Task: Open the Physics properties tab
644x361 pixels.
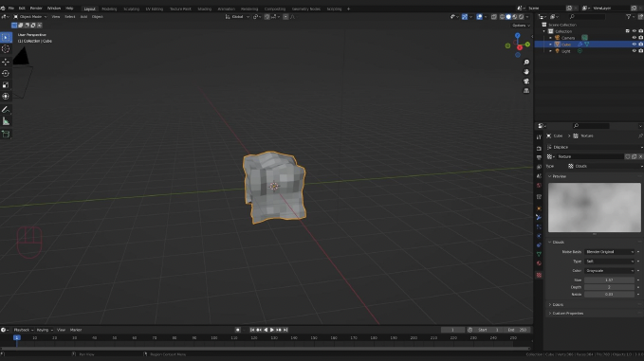Action: pos(539,236)
